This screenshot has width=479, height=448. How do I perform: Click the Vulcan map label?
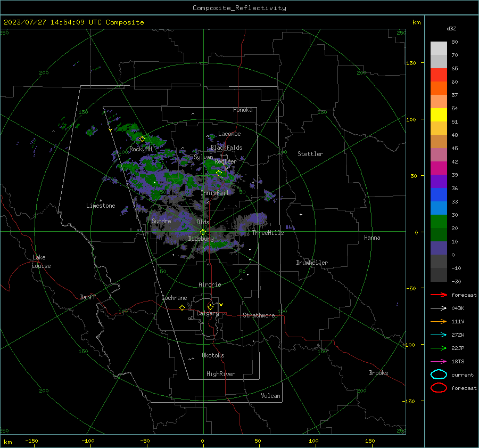coord(270,396)
